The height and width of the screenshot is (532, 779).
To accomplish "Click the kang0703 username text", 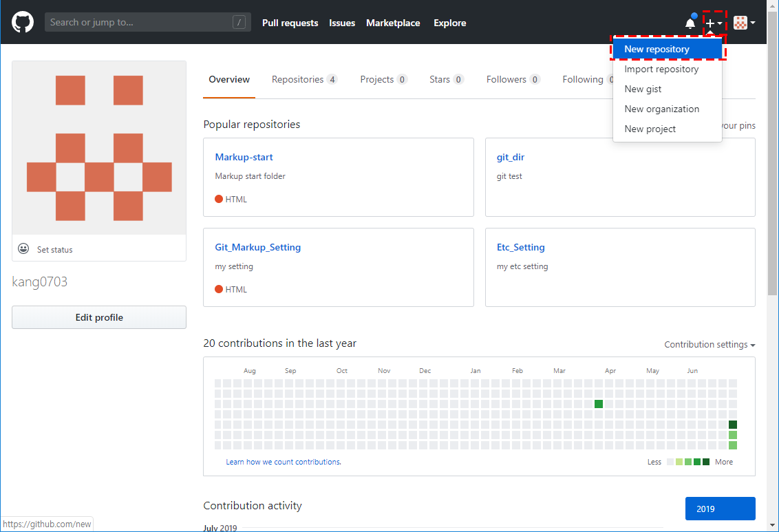I will point(40,281).
